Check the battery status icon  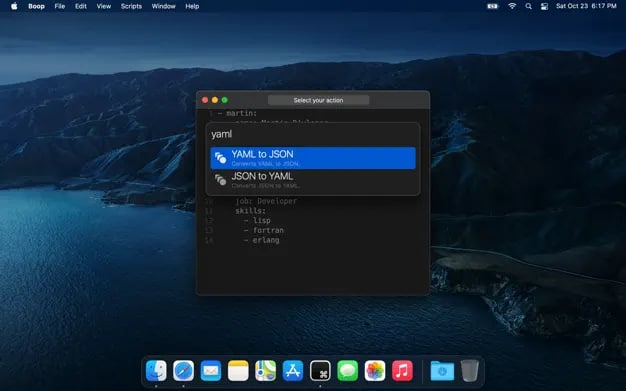pos(493,6)
